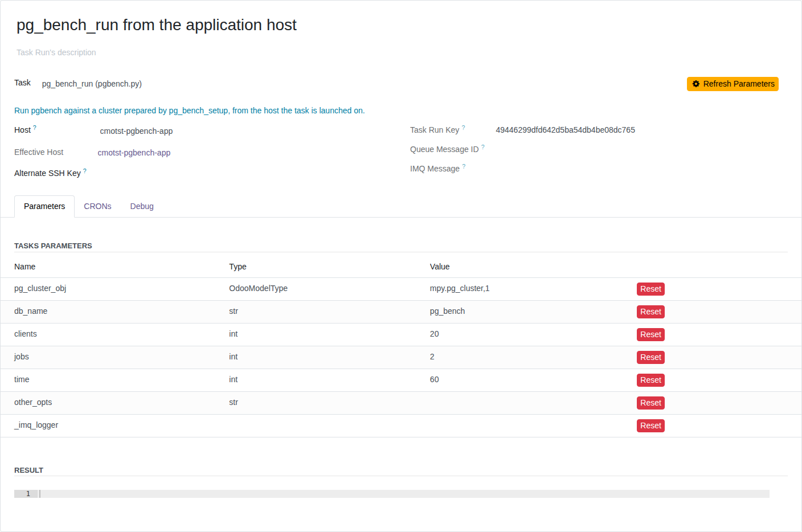Click the time value 60
This screenshot has width=802, height=532.
coord(434,379)
